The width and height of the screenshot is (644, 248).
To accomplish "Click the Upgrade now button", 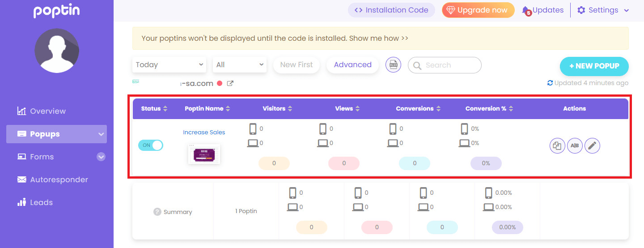I will [478, 10].
